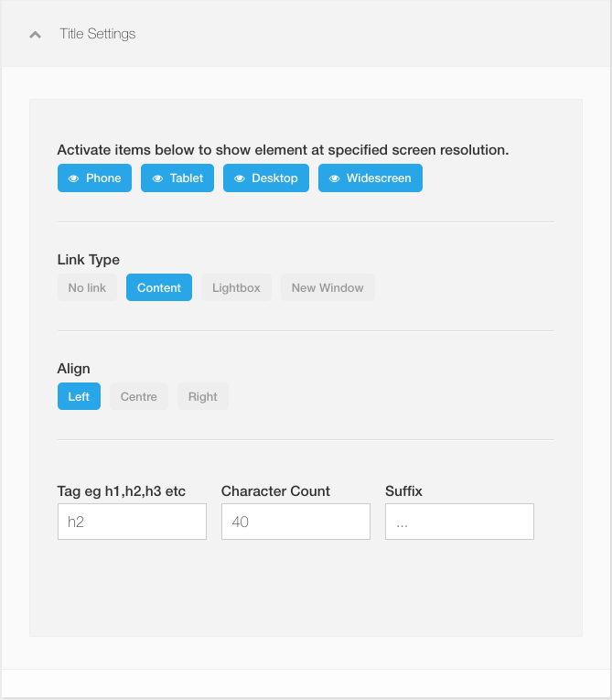Focus the Tag input field showing h2

point(132,522)
